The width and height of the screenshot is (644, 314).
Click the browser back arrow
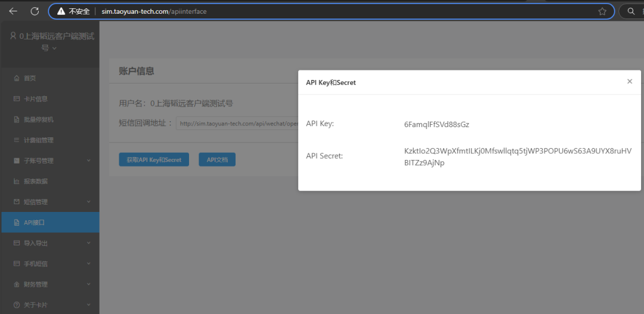(x=13, y=11)
